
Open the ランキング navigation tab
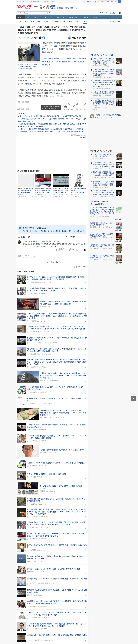point(86,17)
